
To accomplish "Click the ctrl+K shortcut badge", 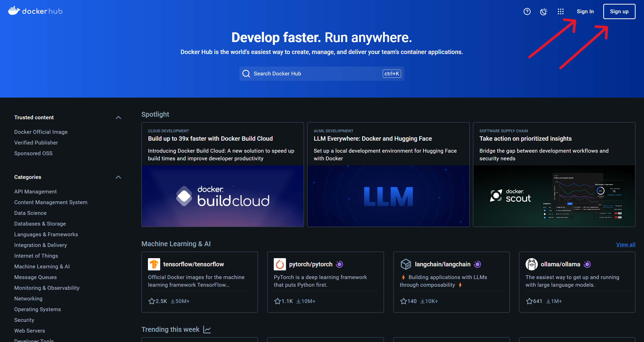I will (392, 74).
